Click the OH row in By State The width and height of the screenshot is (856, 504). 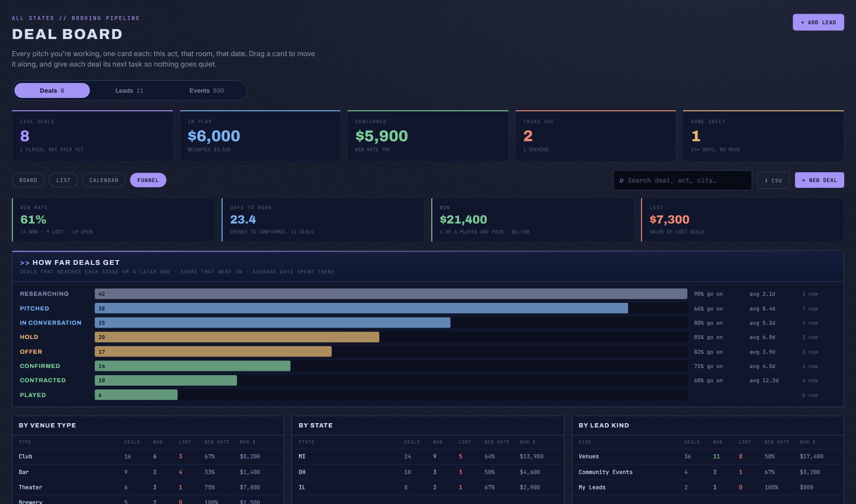click(428, 472)
